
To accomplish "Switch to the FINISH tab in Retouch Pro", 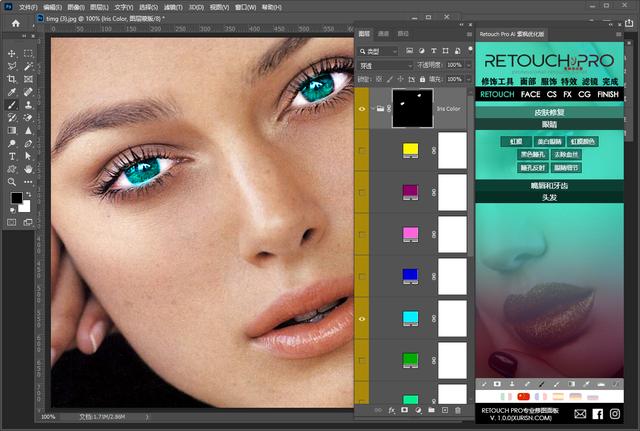I will point(608,94).
